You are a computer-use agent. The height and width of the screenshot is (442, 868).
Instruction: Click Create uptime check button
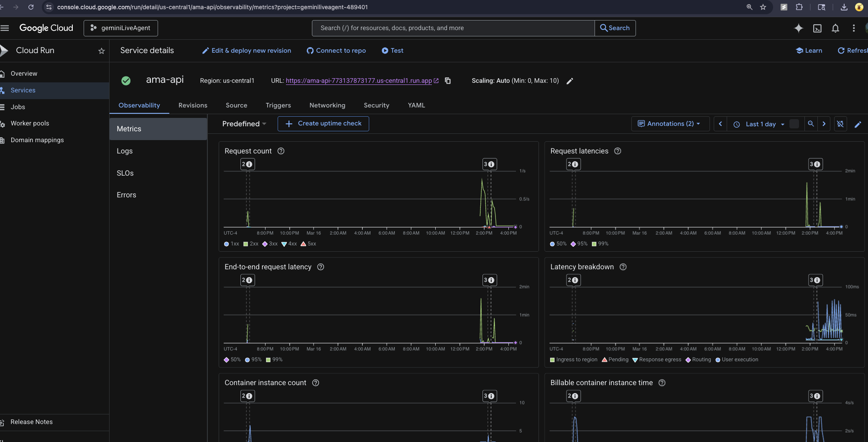click(323, 124)
